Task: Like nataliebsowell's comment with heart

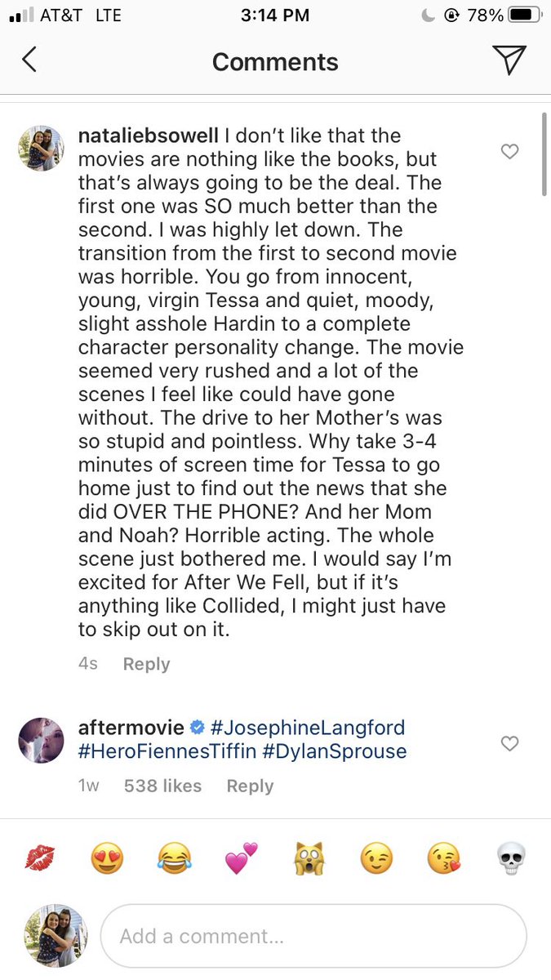Action: [x=509, y=151]
